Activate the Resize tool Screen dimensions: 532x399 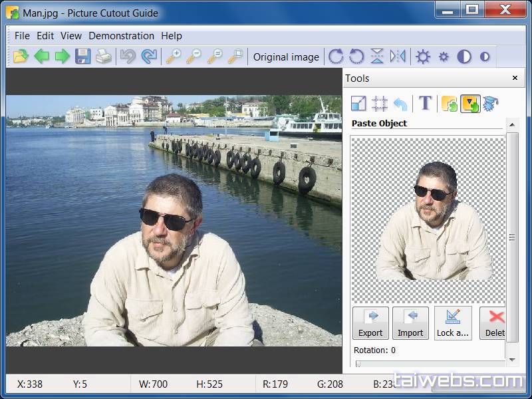[x=357, y=104]
